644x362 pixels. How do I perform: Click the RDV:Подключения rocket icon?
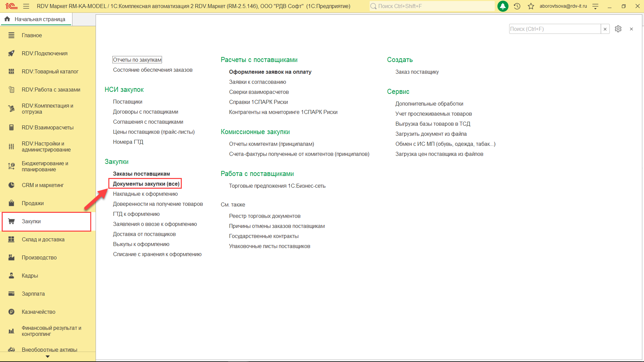11,53
